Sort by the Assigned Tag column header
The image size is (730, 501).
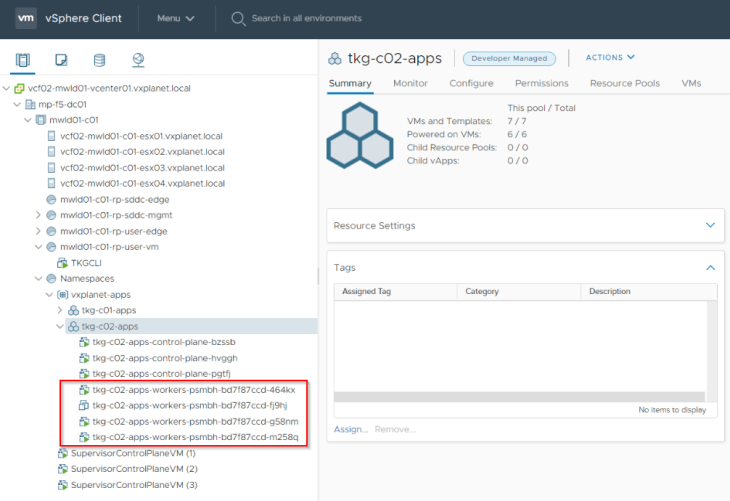click(395, 291)
